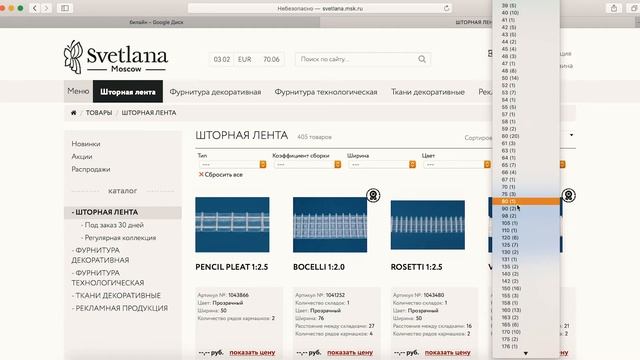Choose option 40 (10) in the list

pos(527,13)
